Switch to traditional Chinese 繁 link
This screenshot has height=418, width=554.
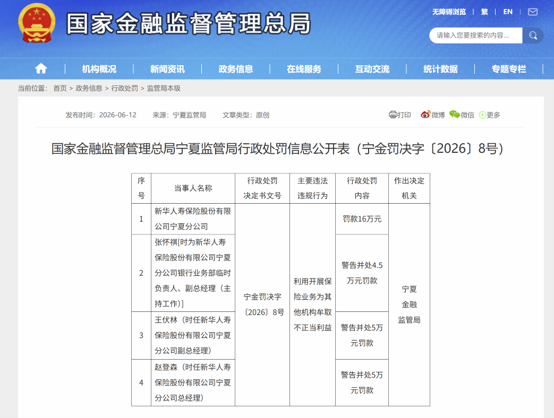coord(484,12)
